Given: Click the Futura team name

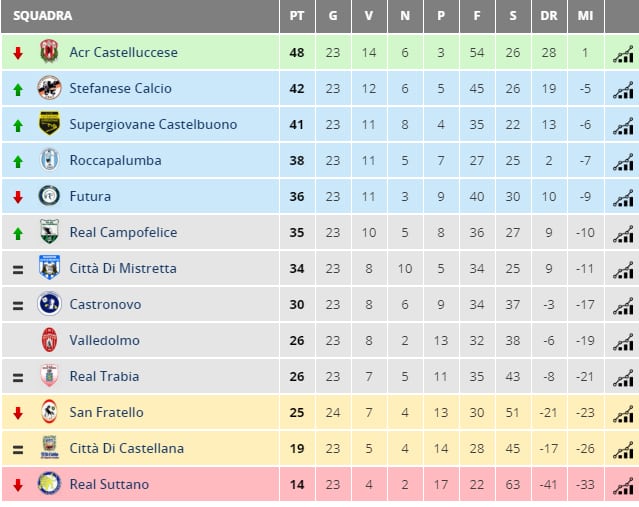Looking at the screenshot, I should (90, 196).
